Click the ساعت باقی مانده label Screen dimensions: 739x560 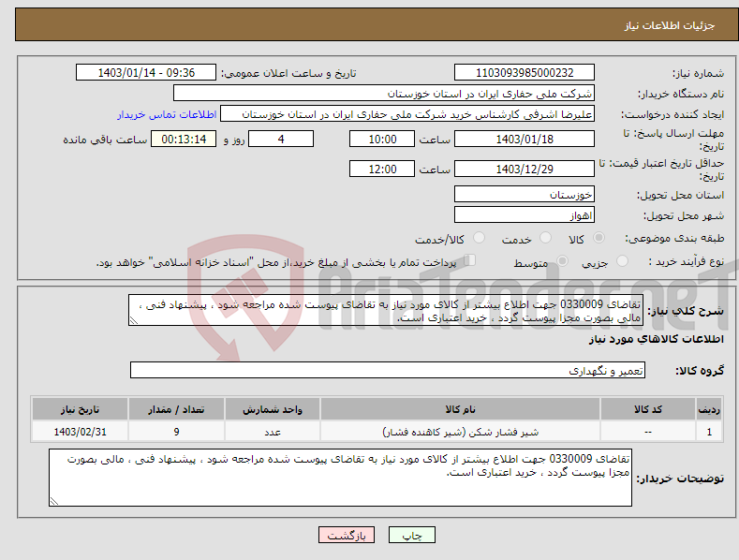coord(105,140)
